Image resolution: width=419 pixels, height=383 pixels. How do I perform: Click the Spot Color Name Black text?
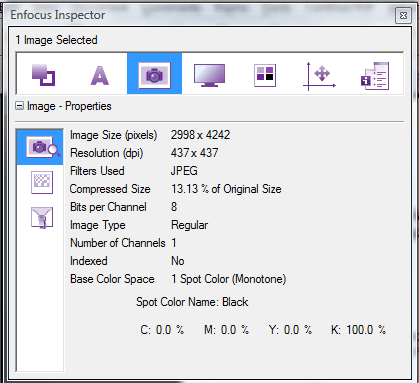tap(192, 302)
